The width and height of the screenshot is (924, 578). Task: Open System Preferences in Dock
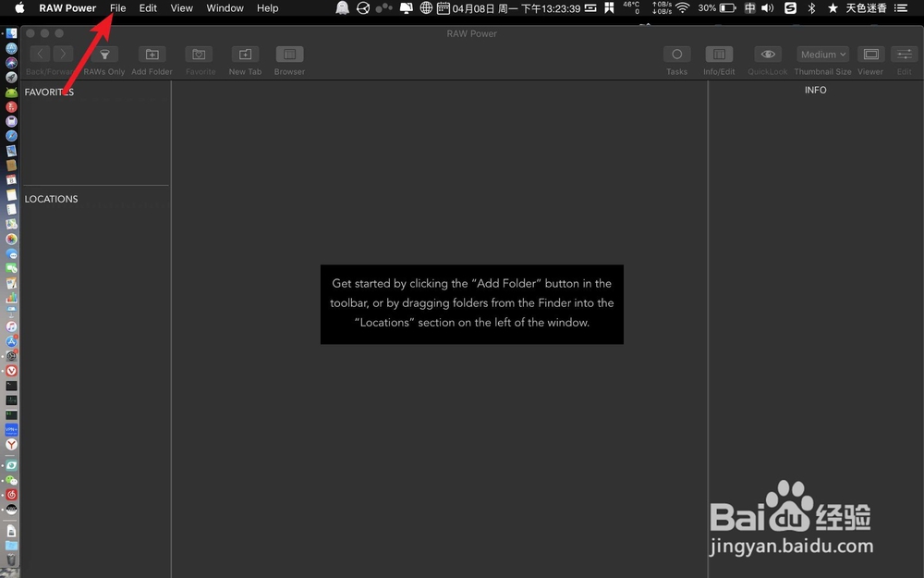pos(11,356)
